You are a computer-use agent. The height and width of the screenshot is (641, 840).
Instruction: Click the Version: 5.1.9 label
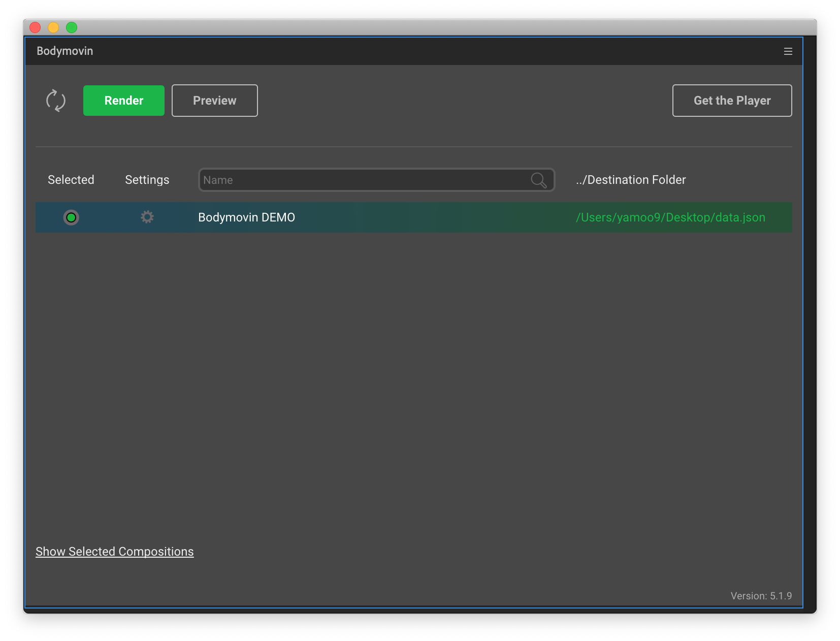pyautogui.click(x=761, y=596)
